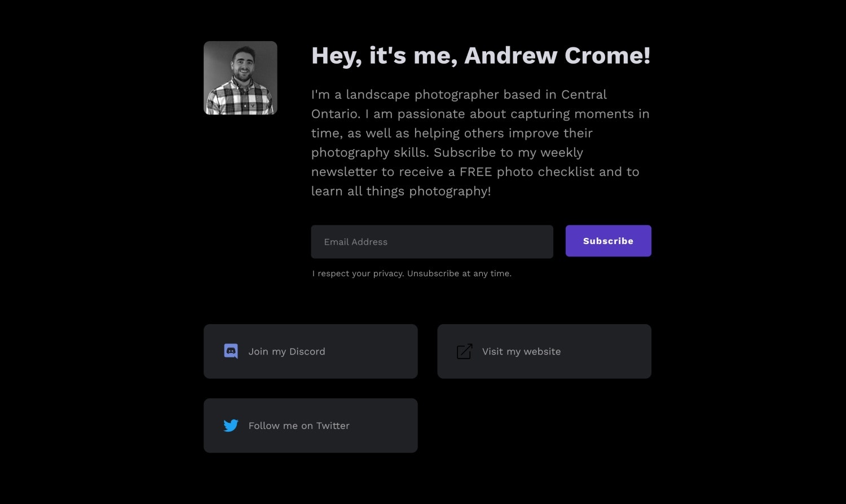Click the heading "Hey, it's me, Andrew Crome!"

(481, 55)
